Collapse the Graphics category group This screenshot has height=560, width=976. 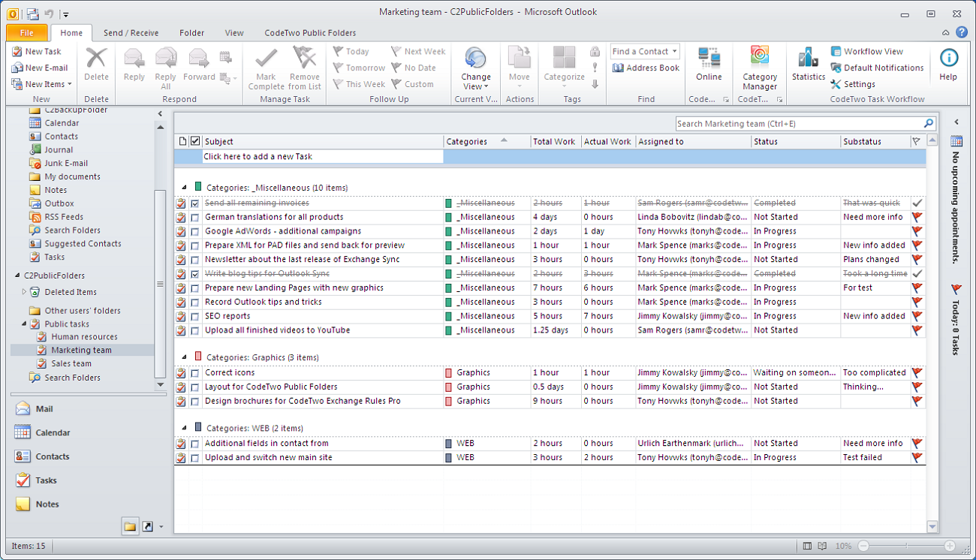pyautogui.click(x=185, y=357)
